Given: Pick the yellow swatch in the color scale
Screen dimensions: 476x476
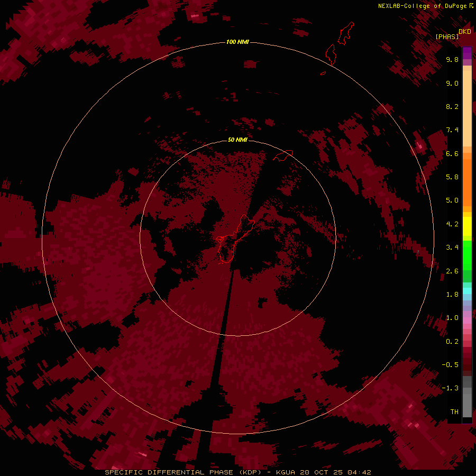Looking at the screenshot, I should [x=467, y=226].
